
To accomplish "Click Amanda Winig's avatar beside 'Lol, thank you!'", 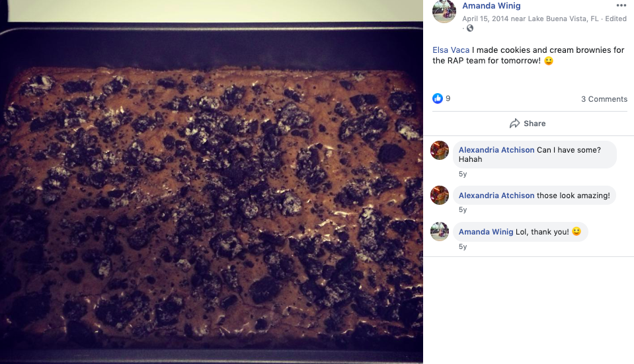I will tap(440, 231).
